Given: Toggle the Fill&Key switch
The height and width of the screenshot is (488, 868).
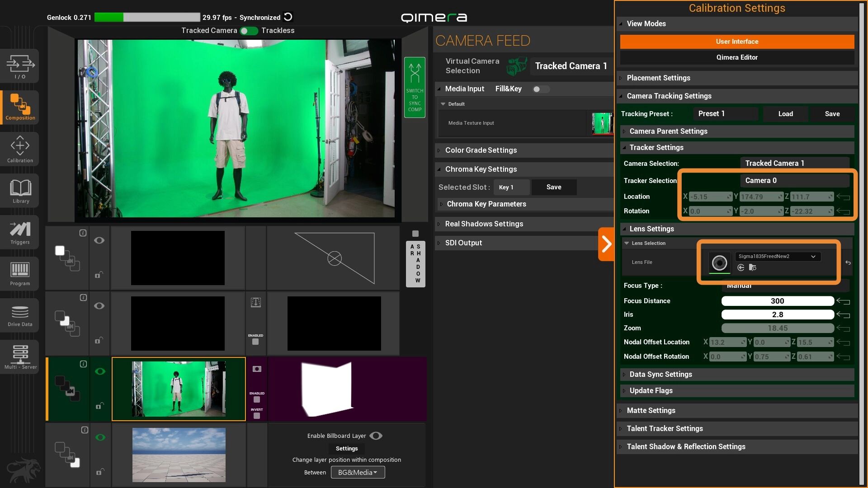Looking at the screenshot, I should (541, 89).
